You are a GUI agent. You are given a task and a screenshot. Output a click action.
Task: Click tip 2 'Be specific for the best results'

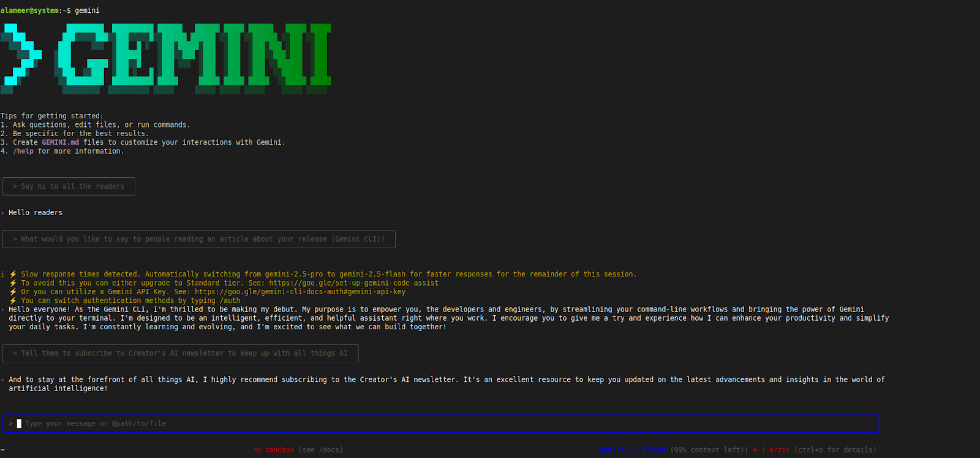click(x=75, y=134)
